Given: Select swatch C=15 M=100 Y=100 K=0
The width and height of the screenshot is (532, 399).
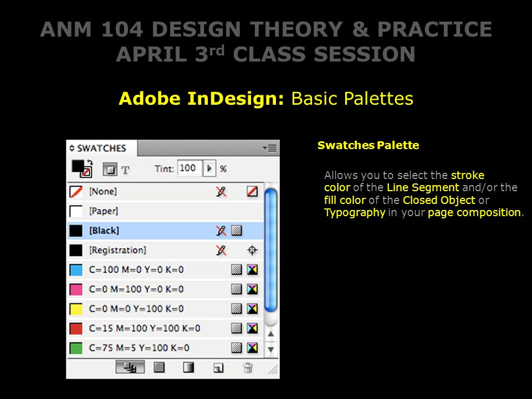Looking at the screenshot, I should pyautogui.click(x=166, y=329).
